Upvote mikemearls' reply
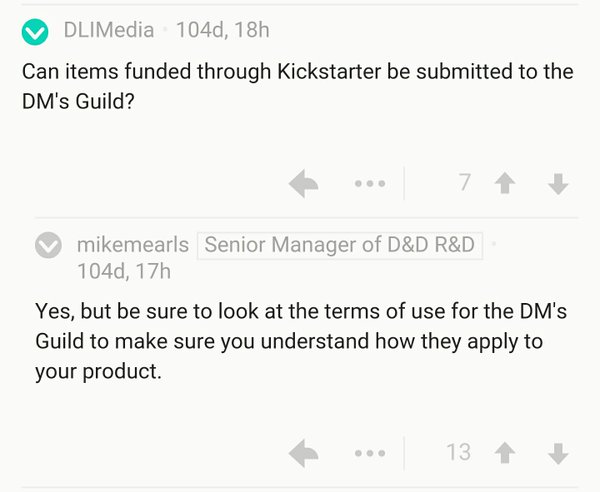This screenshot has height=492, width=600. coord(505,453)
